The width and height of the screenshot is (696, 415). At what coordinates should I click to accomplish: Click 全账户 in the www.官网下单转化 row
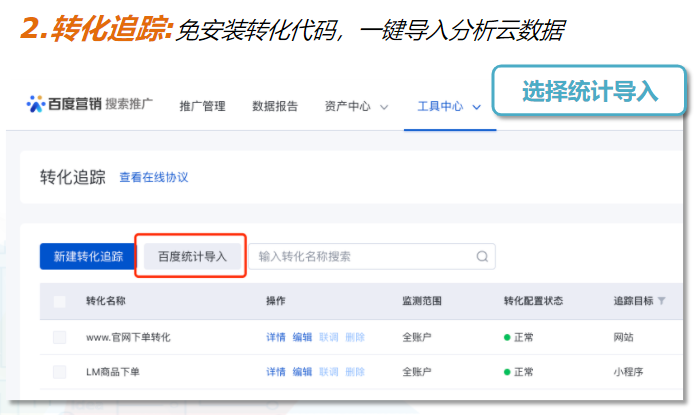(417, 337)
